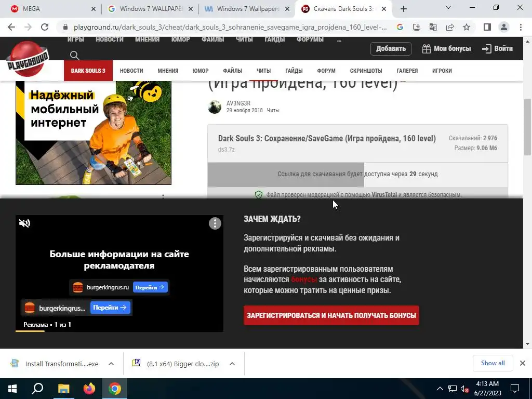
Task: Click the red register for bonuses button
Action: (x=331, y=315)
